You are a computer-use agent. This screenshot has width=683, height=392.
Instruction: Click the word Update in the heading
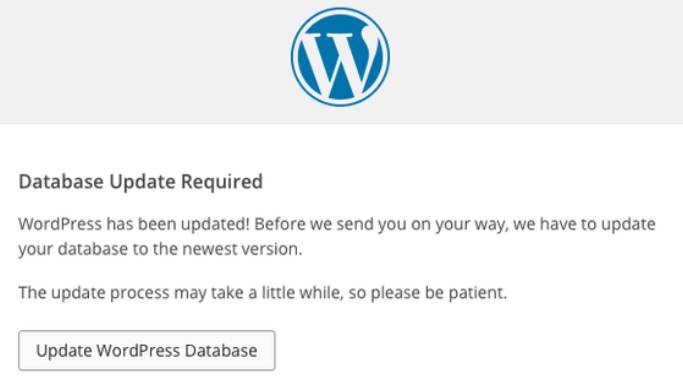coord(142,182)
